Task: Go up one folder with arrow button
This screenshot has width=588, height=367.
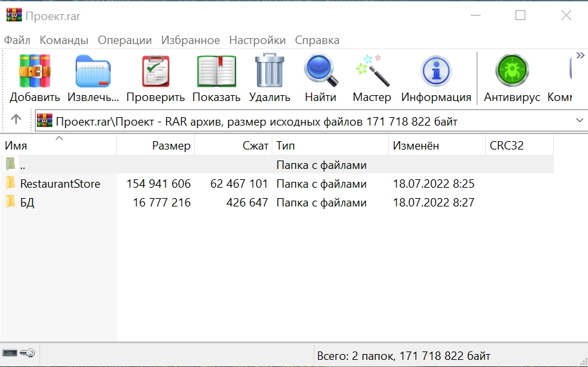Action: point(16,120)
